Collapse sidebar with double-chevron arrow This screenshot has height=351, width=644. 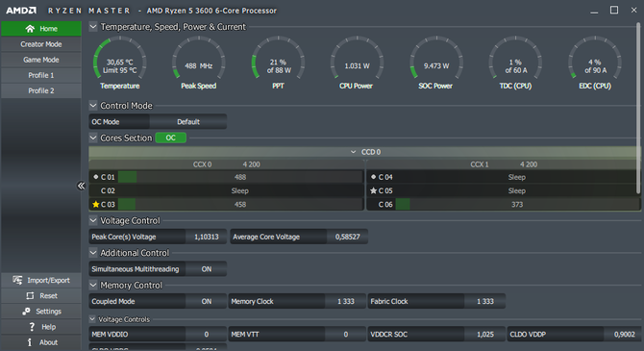(81, 186)
